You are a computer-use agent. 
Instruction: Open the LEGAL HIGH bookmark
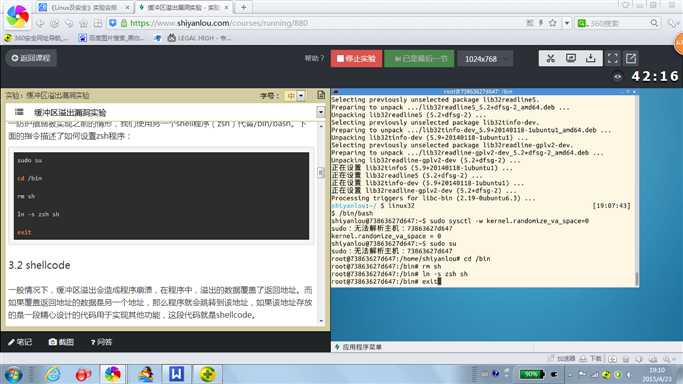click(x=199, y=38)
